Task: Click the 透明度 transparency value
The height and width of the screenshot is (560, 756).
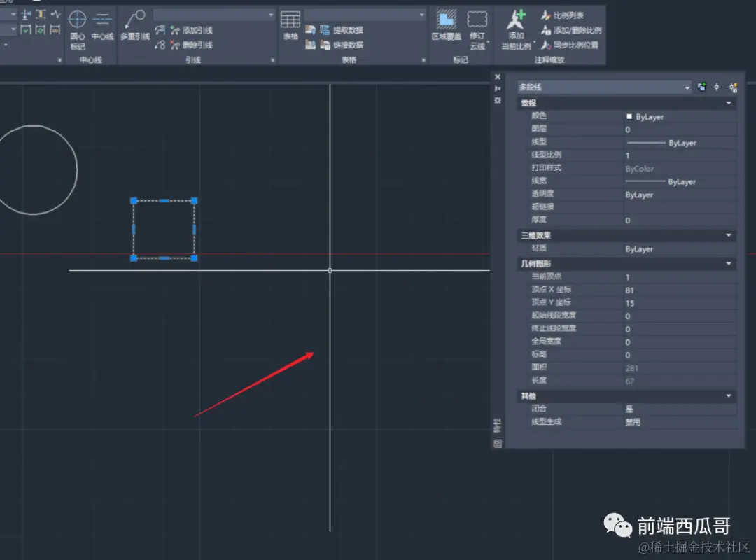Action: tap(680, 195)
